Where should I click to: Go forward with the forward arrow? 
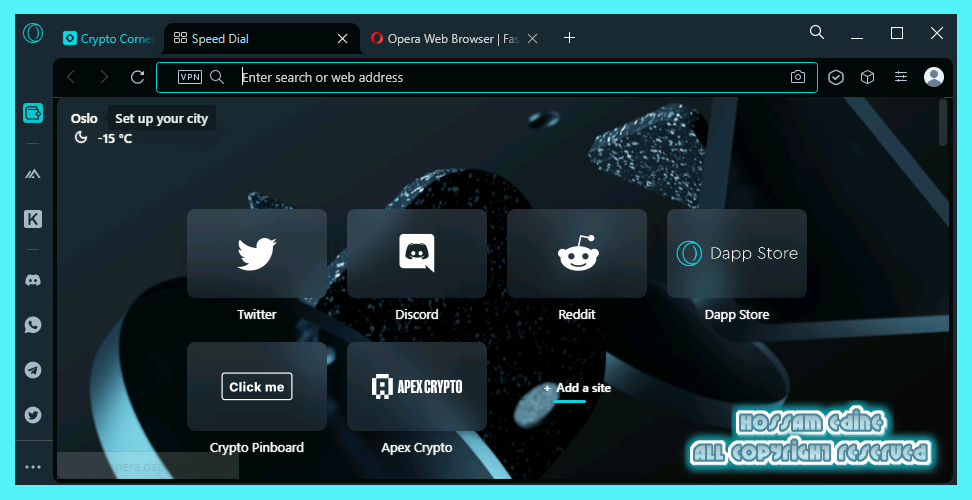(x=104, y=77)
